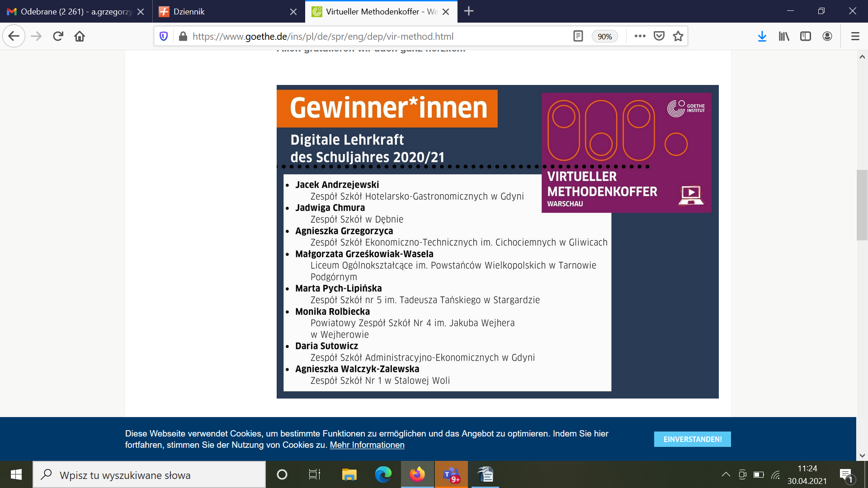Image resolution: width=868 pixels, height=488 pixels.
Task: Open Task View on the taskbar
Action: [x=315, y=474]
